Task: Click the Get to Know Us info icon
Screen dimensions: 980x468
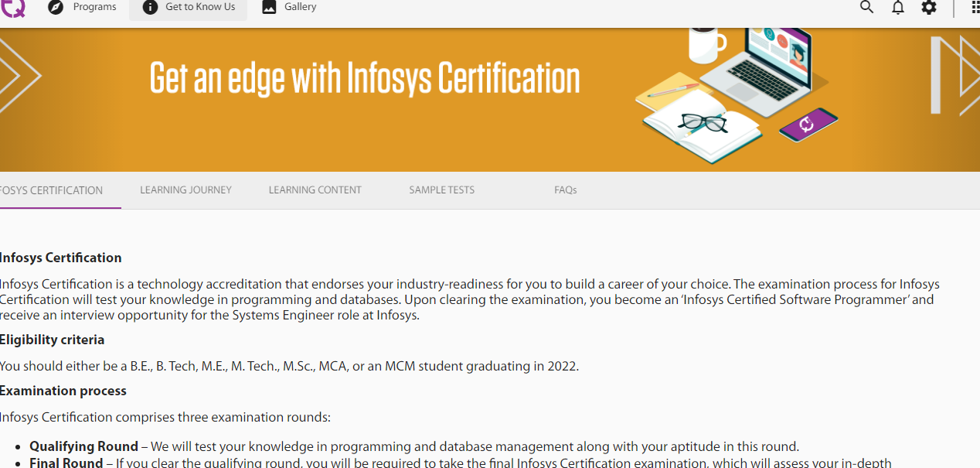Action: [x=150, y=8]
